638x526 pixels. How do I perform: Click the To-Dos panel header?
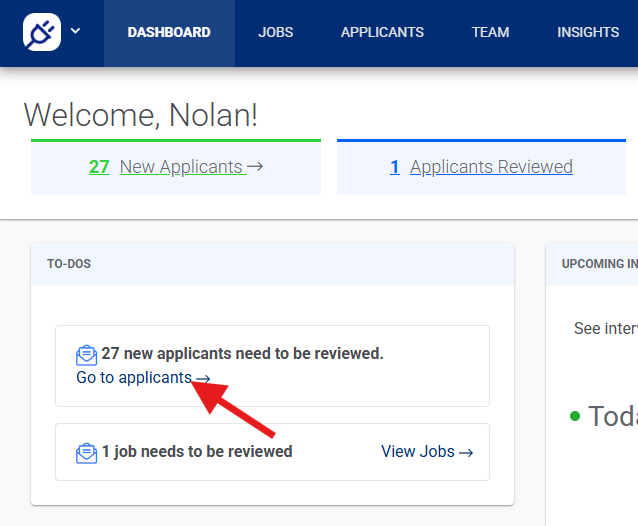(x=272, y=264)
